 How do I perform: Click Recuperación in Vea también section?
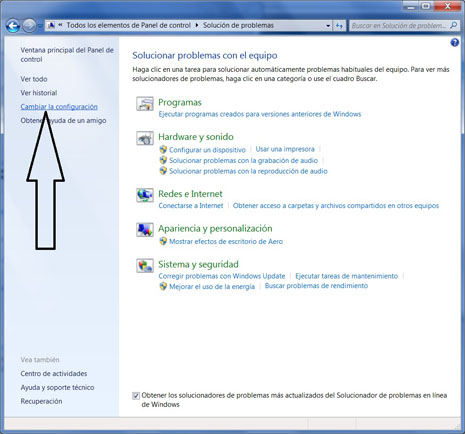click(x=41, y=401)
